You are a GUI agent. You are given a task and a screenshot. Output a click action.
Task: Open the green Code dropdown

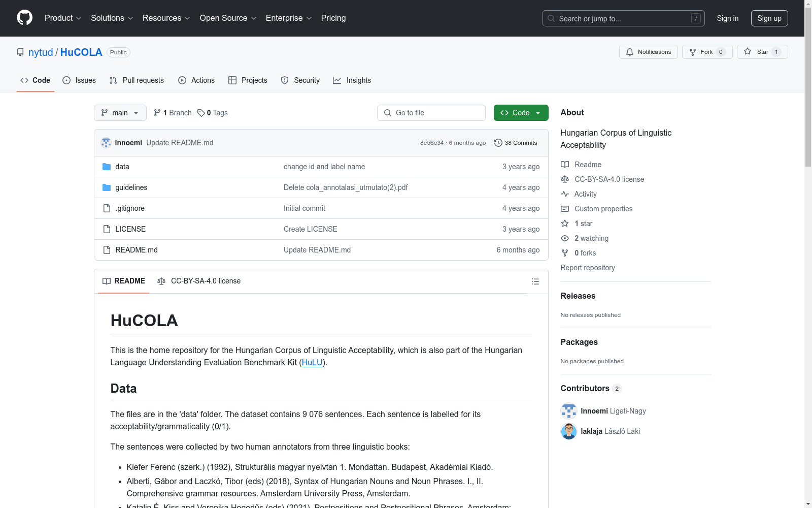click(521, 113)
